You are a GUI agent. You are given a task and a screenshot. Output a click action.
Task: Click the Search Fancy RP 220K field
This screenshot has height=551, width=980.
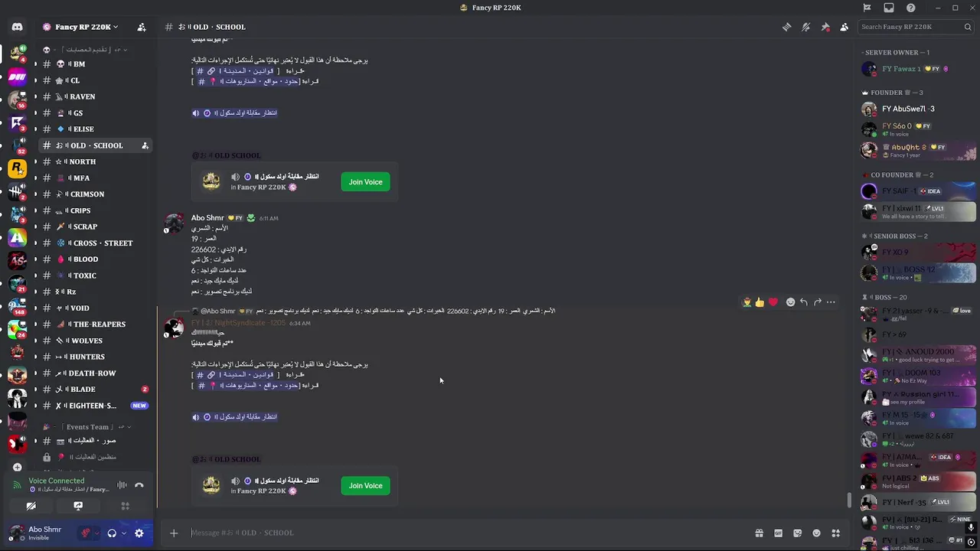pos(910,27)
